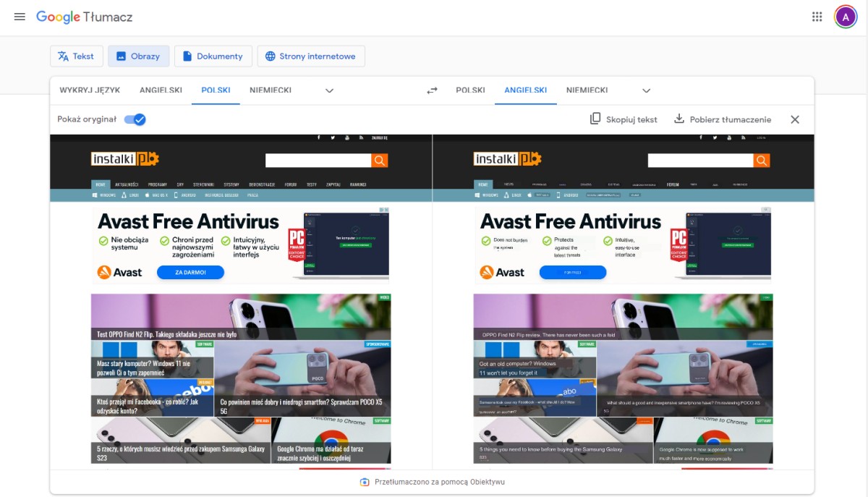The height and width of the screenshot is (497, 868).
Task: Switch to the Tekst mode tab
Action: pyautogui.click(x=76, y=56)
